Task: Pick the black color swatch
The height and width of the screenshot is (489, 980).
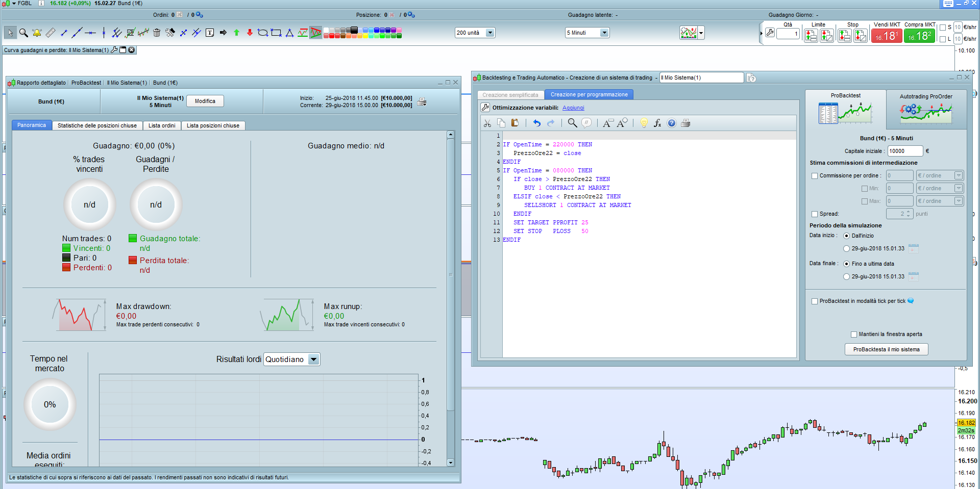Action: tap(354, 30)
